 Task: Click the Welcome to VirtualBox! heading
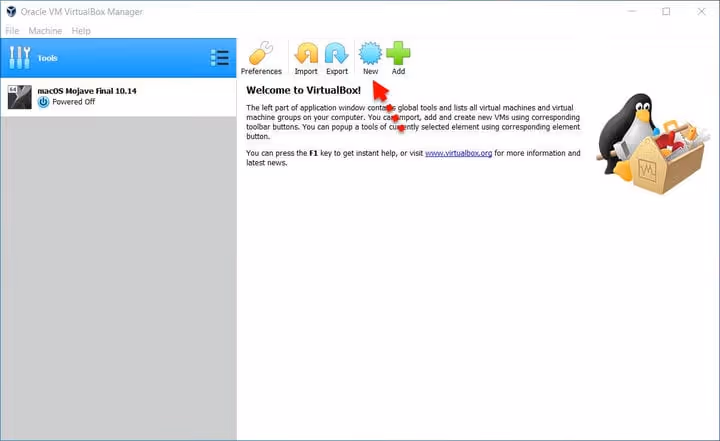[x=304, y=90]
